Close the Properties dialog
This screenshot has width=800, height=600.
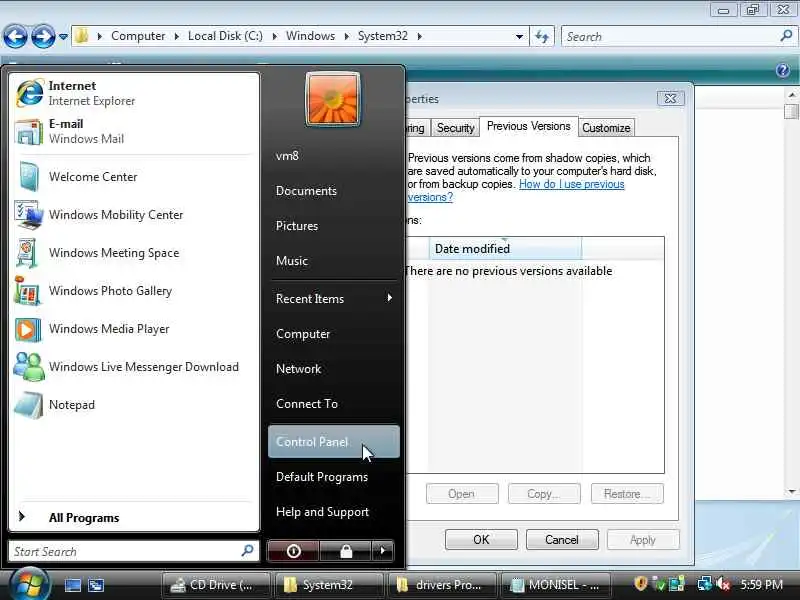pos(670,98)
